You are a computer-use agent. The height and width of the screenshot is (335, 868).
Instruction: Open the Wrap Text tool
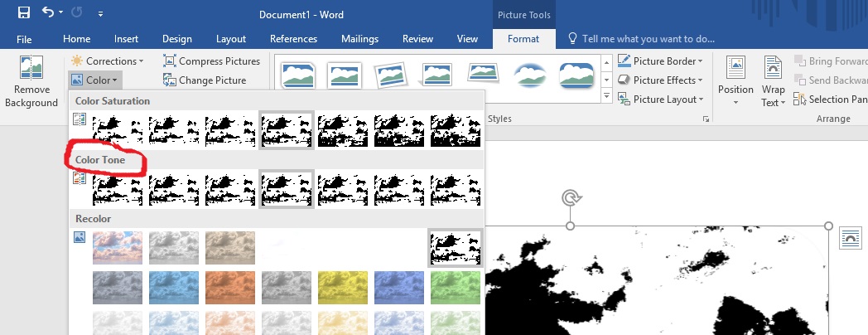pos(773,80)
